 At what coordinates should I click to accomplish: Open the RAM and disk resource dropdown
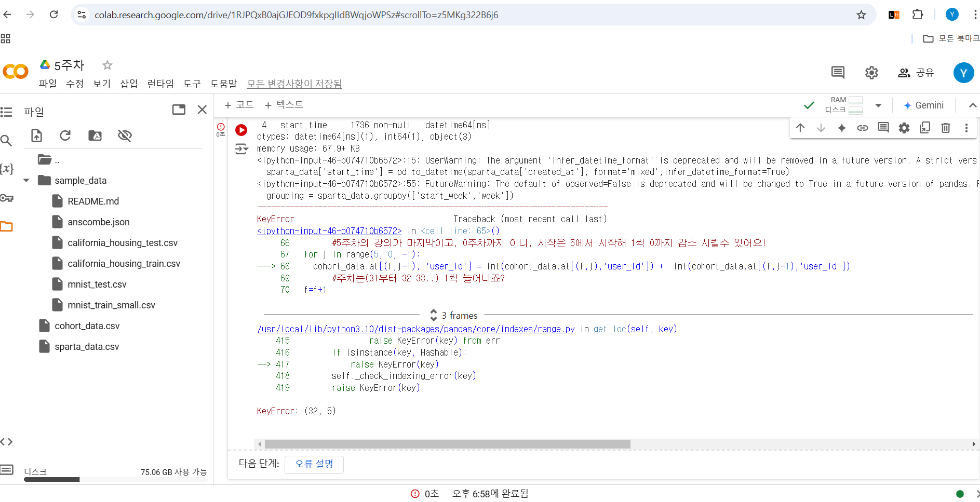[x=878, y=105]
